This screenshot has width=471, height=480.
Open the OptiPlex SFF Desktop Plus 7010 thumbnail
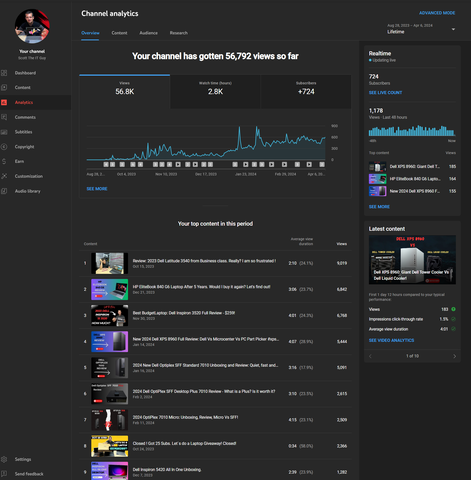(110, 394)
